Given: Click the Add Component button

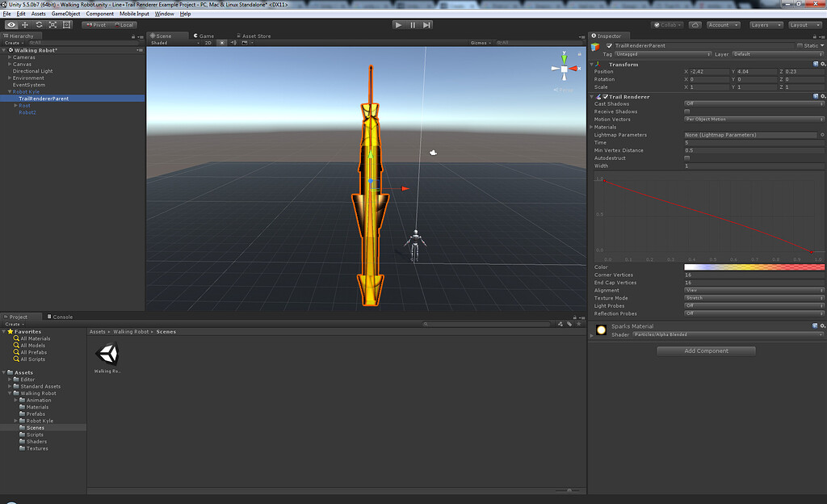Looking at the screenshot, I should pos(705,351).
